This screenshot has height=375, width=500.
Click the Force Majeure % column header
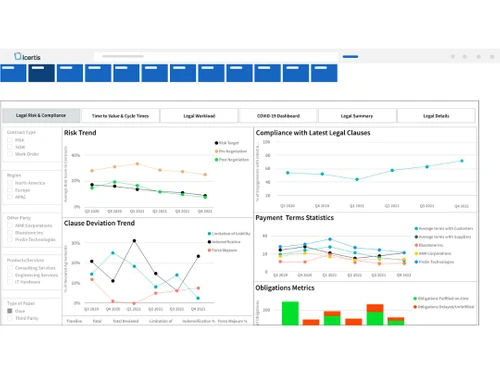click(233, 321)
